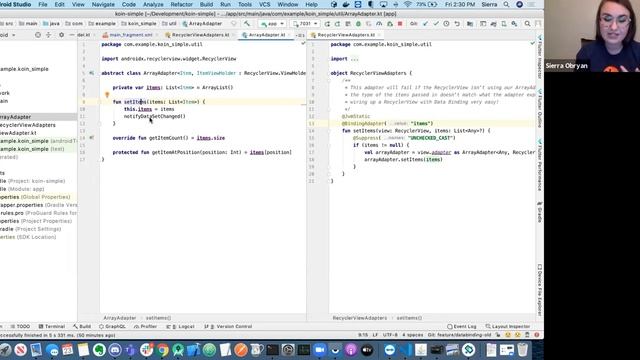Click the Git commit checkmark icon
Screen dimensions: 640x360
point(436,24)
